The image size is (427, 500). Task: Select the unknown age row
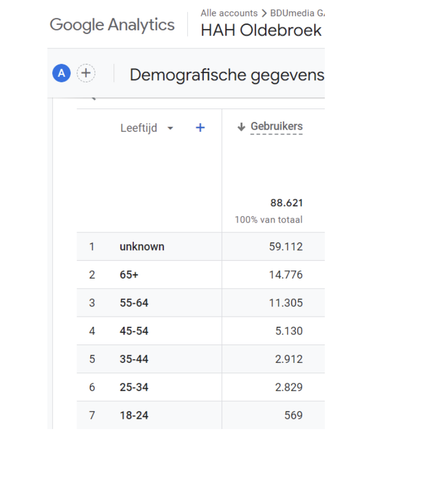point(201,247)
